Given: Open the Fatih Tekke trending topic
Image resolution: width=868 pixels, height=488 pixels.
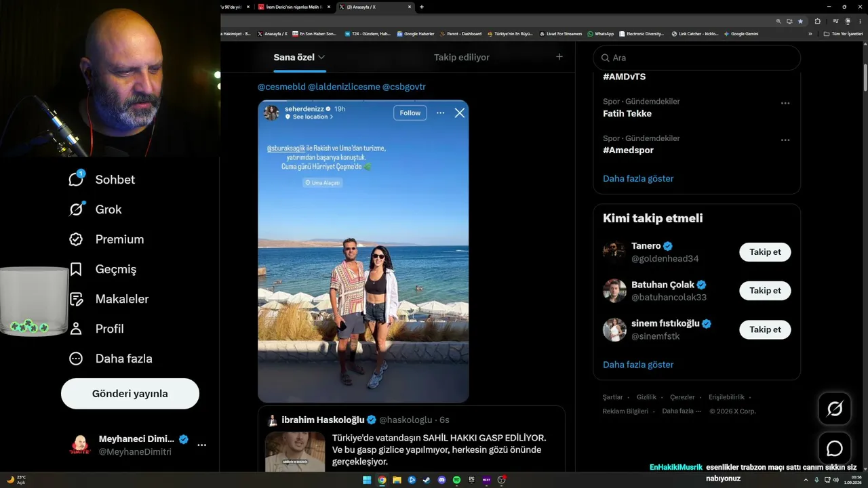Looking at the screenshot, I should point(627,114).
